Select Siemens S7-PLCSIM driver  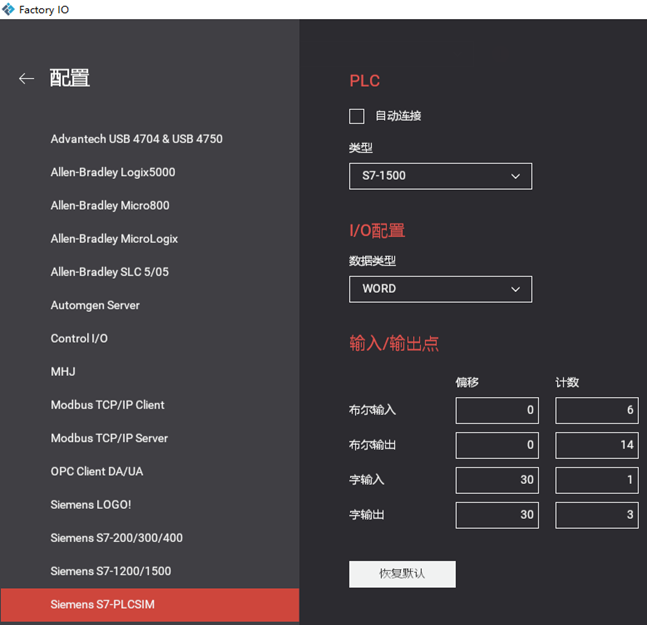[x=150, y=605]
